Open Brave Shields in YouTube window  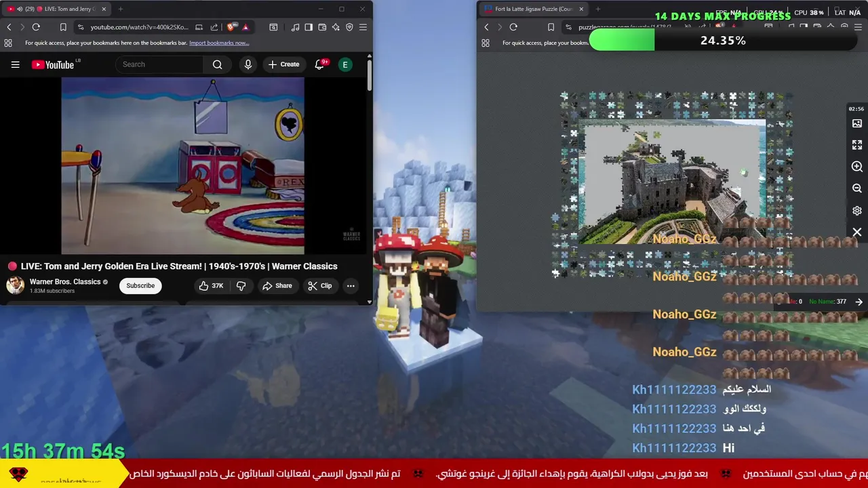(x=232, y=27)
